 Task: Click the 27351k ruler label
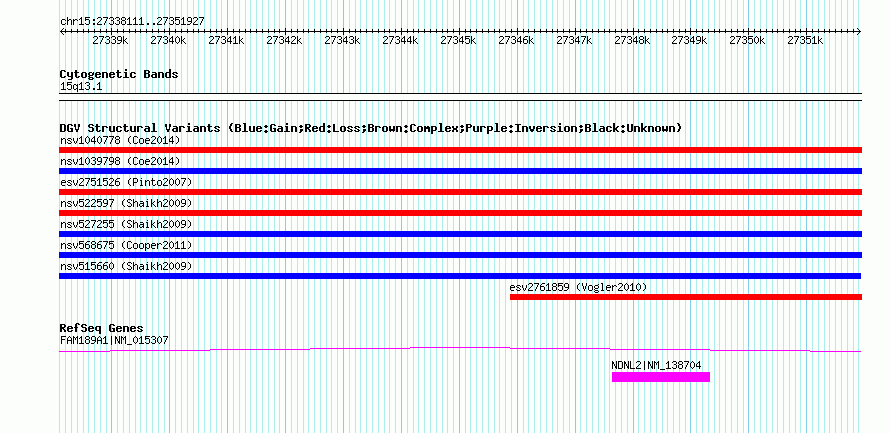[x=805, y=40]
